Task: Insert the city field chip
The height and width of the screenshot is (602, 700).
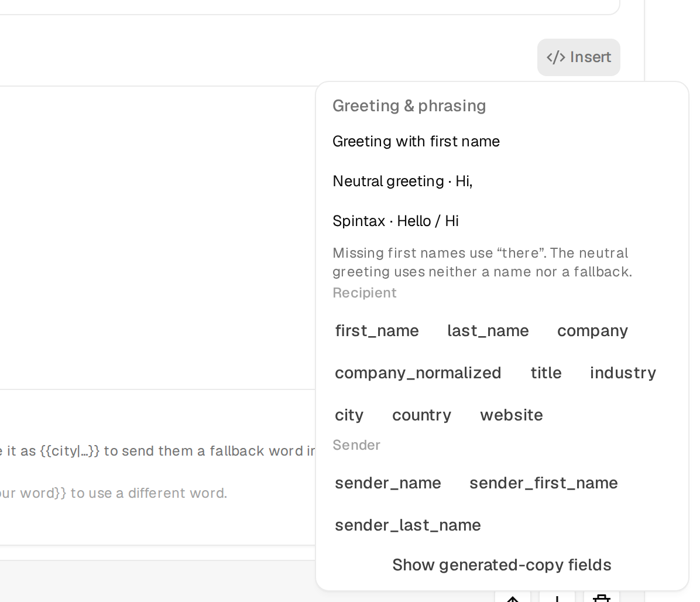Action: 349,415
